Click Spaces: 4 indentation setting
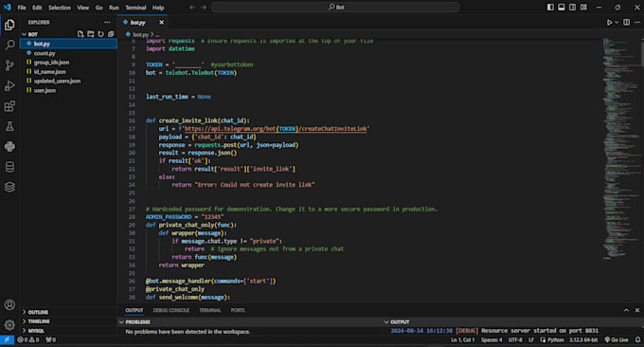 click(492, 339)
